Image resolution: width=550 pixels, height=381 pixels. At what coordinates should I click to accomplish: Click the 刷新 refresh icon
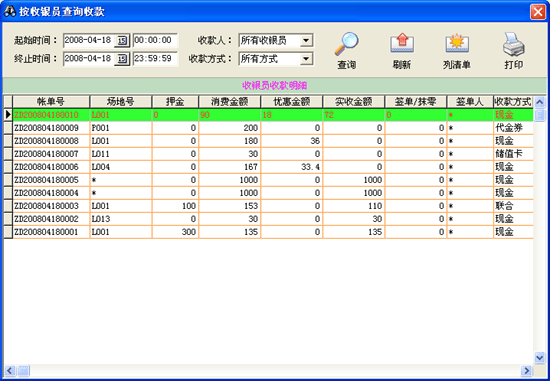tap(402, 44)
